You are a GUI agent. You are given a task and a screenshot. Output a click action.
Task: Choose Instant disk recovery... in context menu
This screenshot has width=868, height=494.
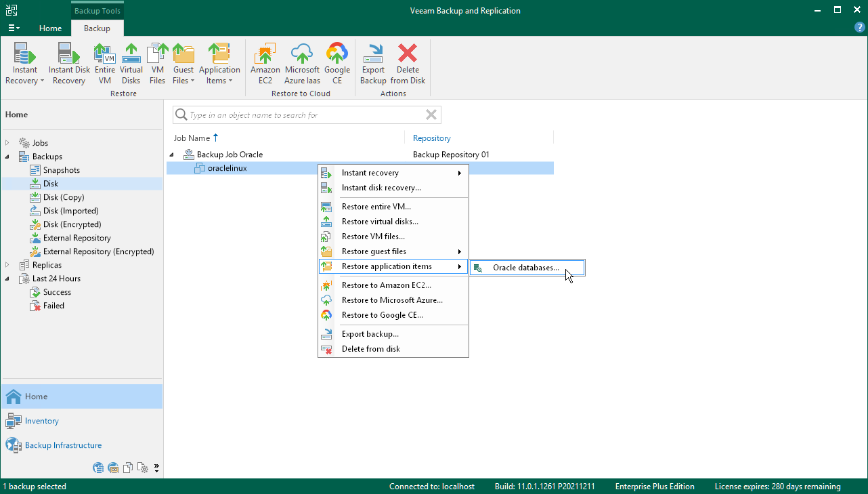[x=393, y=188]
